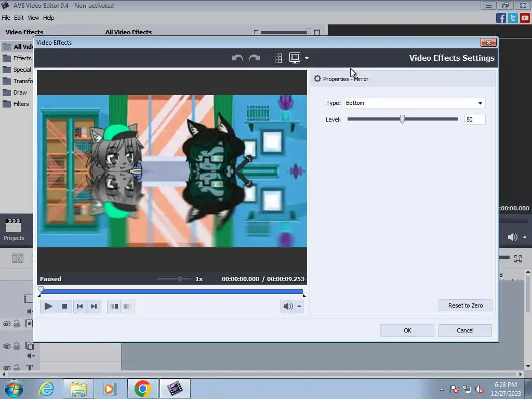
Task: Select the All Video Effects folder
Action: click(x=18, y=46)
